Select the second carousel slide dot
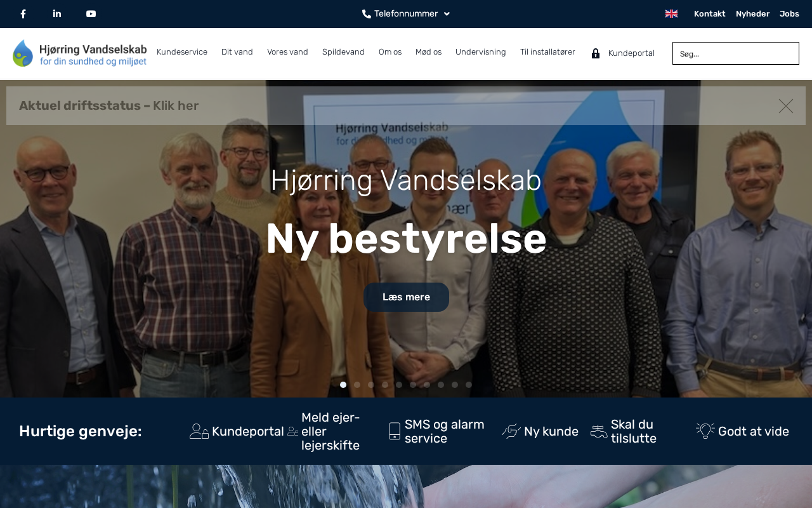This screenshot has height=508, width=812. tap(357, 385)
